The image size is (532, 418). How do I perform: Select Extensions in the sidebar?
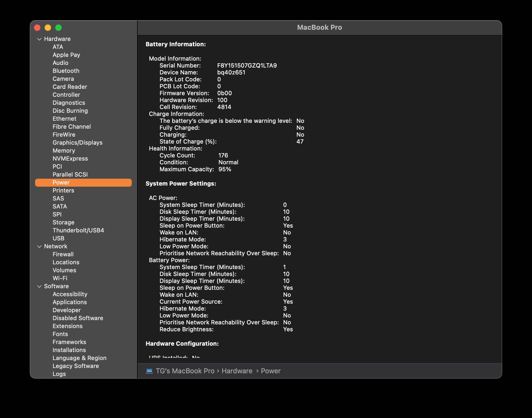click(x=67, y=326)
